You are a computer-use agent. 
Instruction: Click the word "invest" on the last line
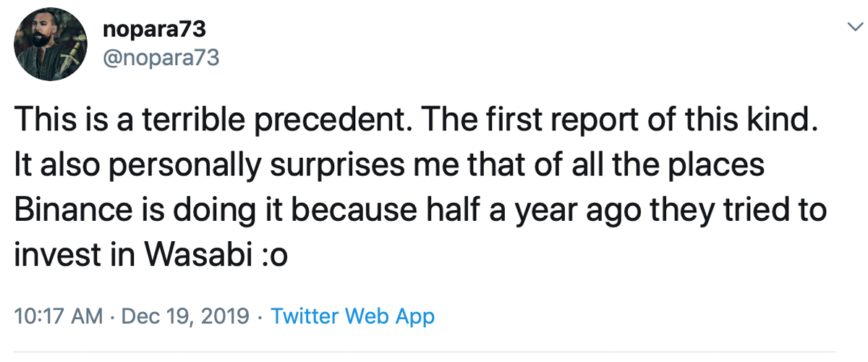click(56, 255)
